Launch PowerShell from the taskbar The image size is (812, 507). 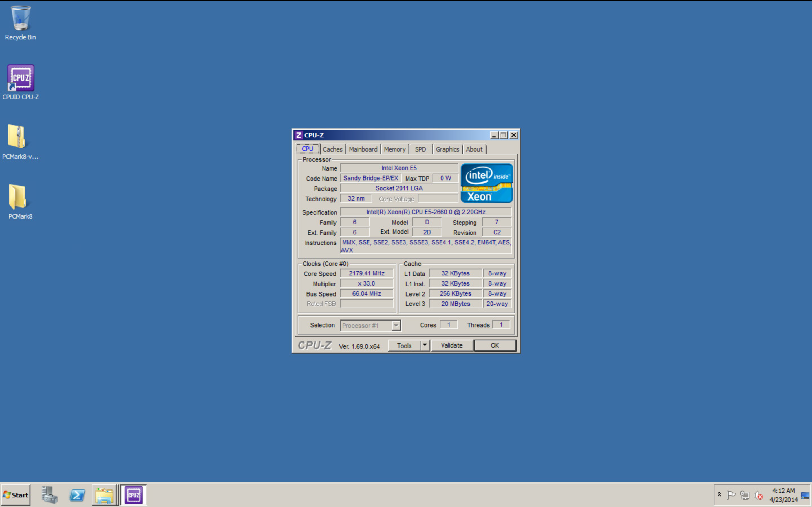[x=77, y=495]
